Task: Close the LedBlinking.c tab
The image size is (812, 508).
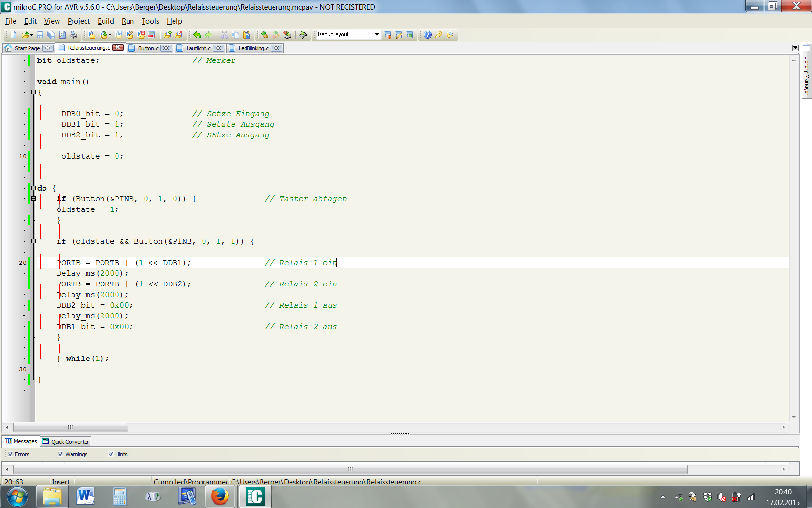Action: [276, 48]
